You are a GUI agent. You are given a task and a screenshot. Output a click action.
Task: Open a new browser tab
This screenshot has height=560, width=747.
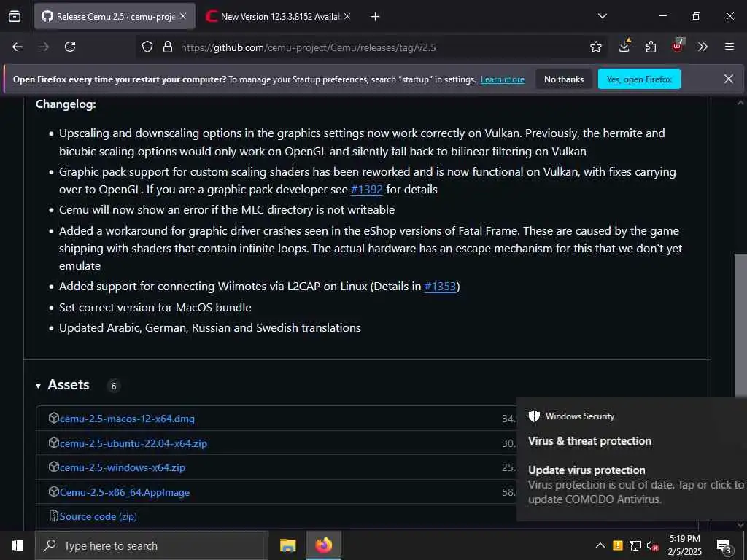[x=376, y=16]
